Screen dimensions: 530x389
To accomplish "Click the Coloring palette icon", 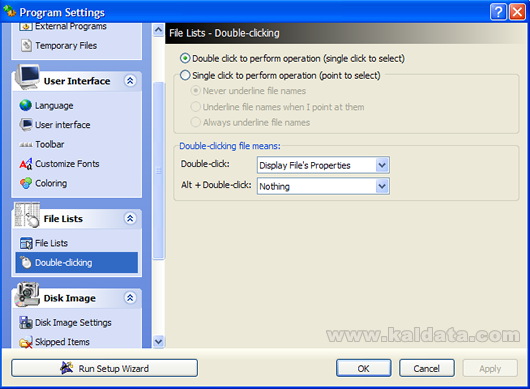I will 26,183.
